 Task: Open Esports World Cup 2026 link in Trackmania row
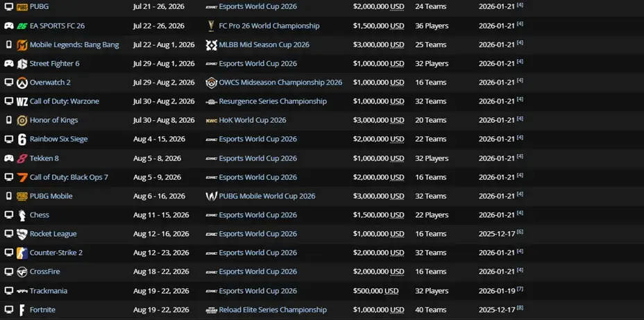click(258, 291)
